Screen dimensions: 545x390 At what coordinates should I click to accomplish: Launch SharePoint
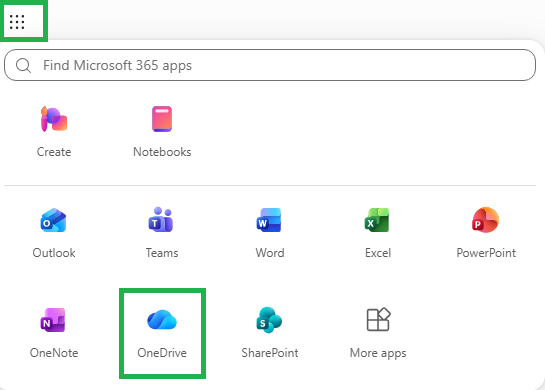(x=270, y=333)
